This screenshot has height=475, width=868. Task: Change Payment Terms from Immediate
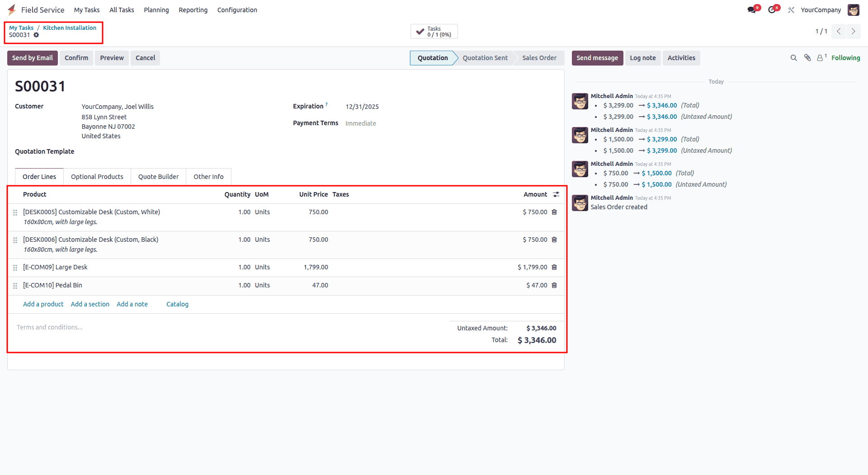tap(361, 123)
